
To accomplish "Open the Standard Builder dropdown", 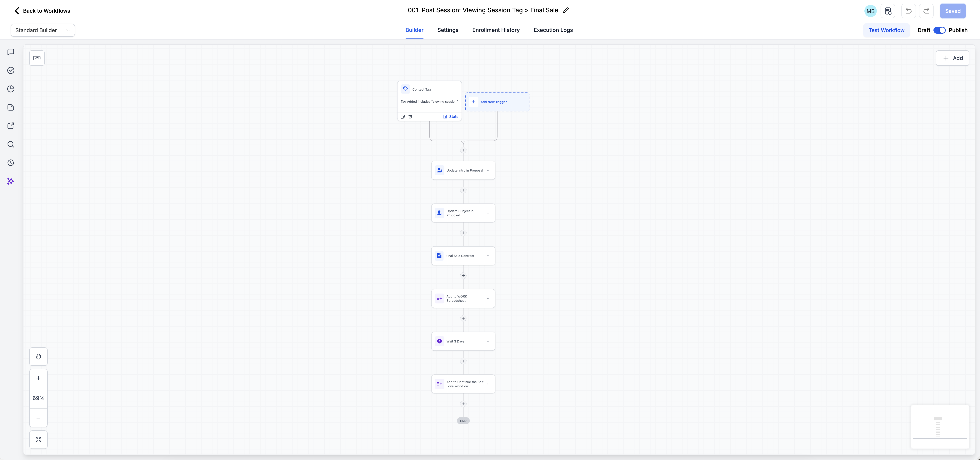I will click(43, 30).
